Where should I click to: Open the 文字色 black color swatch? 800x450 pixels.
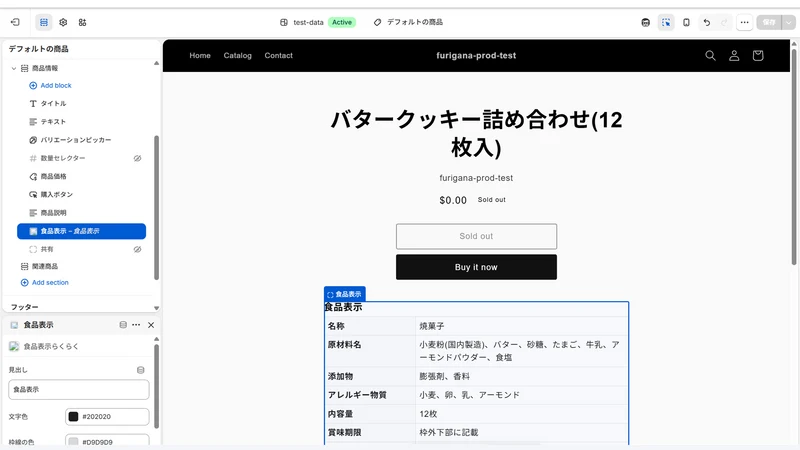point(73,417)
